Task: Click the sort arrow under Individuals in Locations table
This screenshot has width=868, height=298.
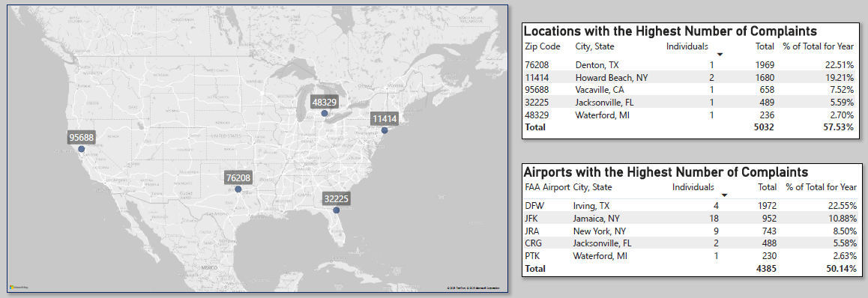Action: [x=720, y=54]
